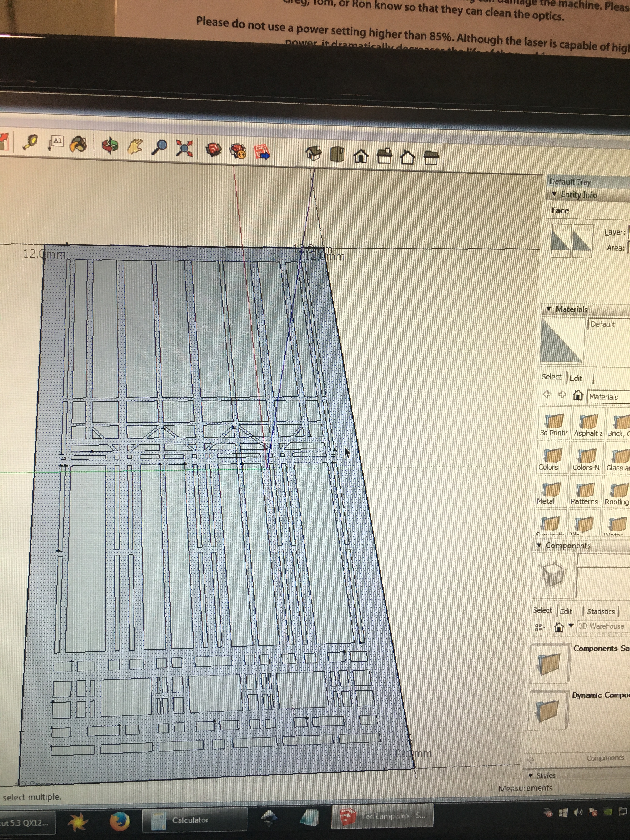The image size is (630, 840).
Task: Select the Tape Measure tool
Action: coord(31,142)
